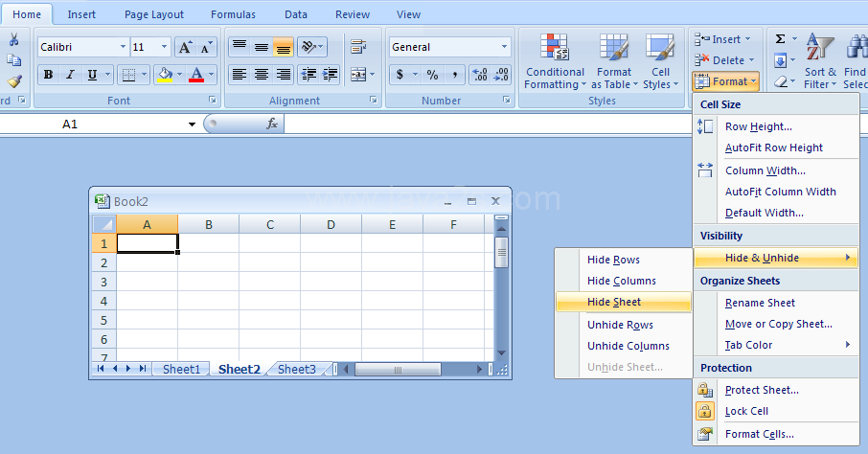Select Row Height menu entry
This screenshot has height=454, width=868.
tap(776, 126)
